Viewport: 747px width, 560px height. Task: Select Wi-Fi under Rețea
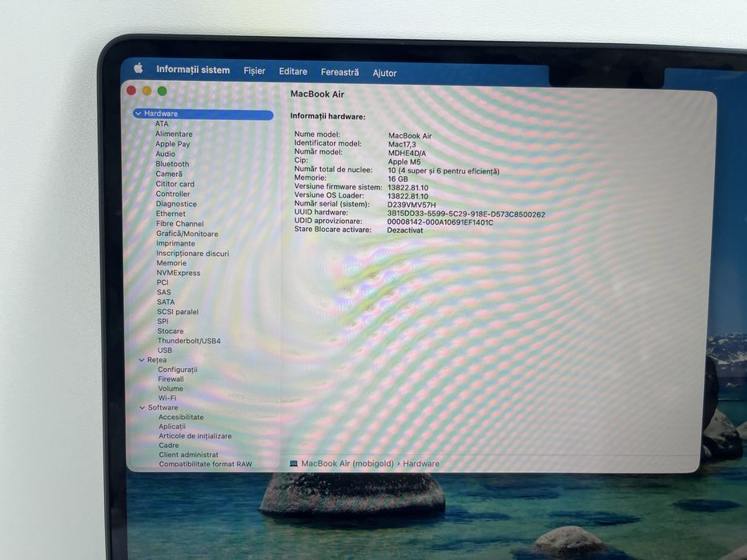pos(167,398)
